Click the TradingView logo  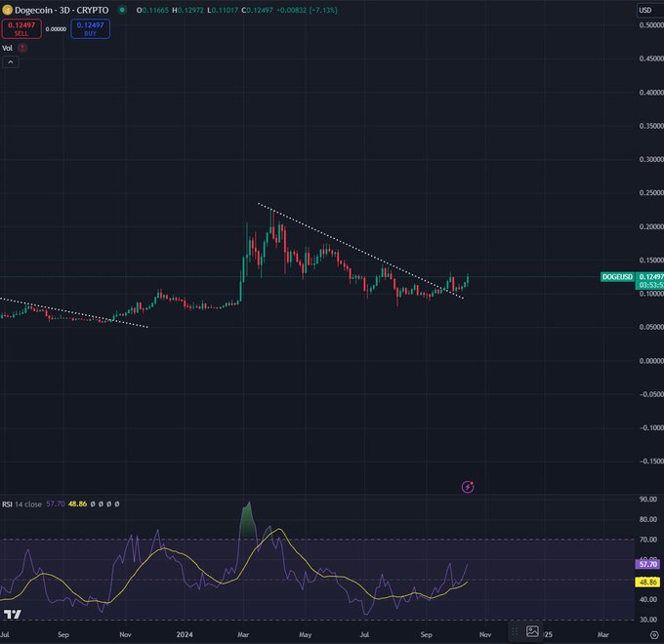tap(13, 615)
